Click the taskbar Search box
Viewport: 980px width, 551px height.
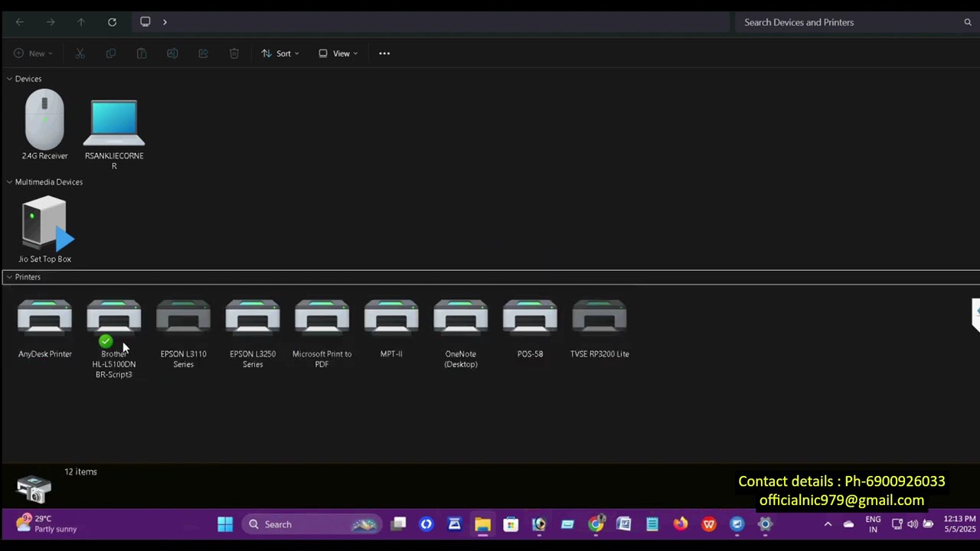[312, 524]
